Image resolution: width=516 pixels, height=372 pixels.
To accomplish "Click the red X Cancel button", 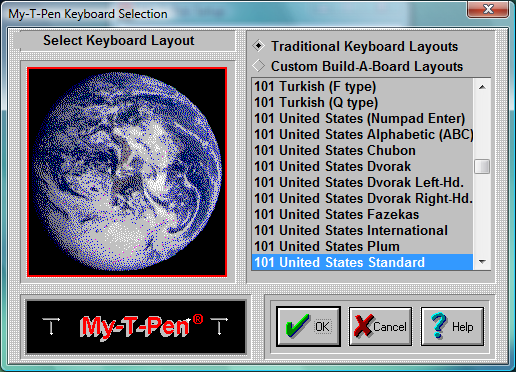I will pos(380,326).
